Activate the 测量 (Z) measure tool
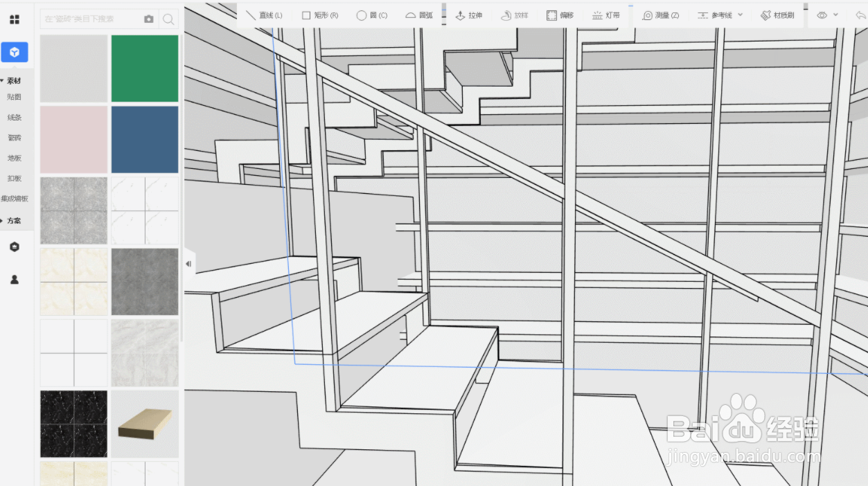The height and width of the screenshot is (486, 868). 661,15
